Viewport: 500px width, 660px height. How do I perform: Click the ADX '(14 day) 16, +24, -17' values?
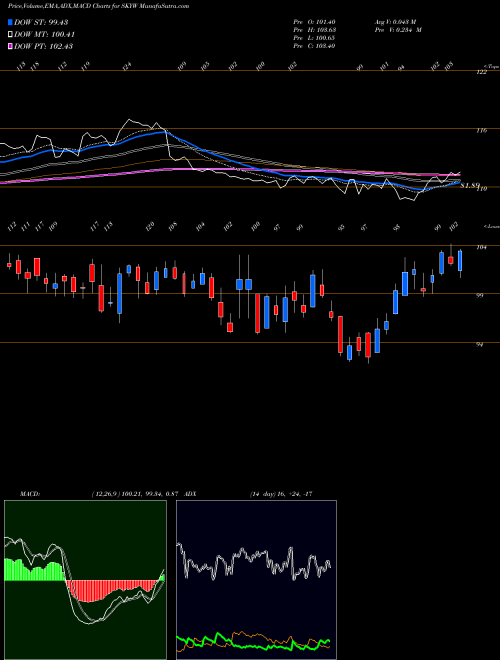click(x=281, y=494)
